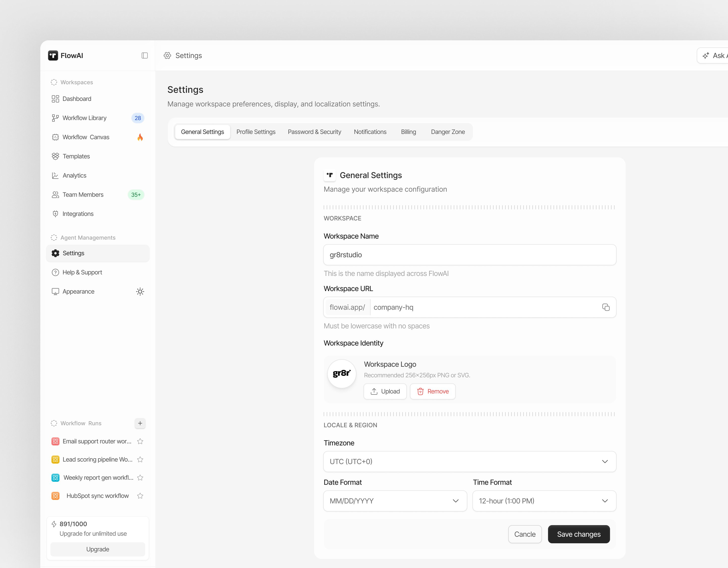The width and height of the screenshot is (728, 568).
Task: Open Integrations in the sidebar
Action: (x=98, y=214)
